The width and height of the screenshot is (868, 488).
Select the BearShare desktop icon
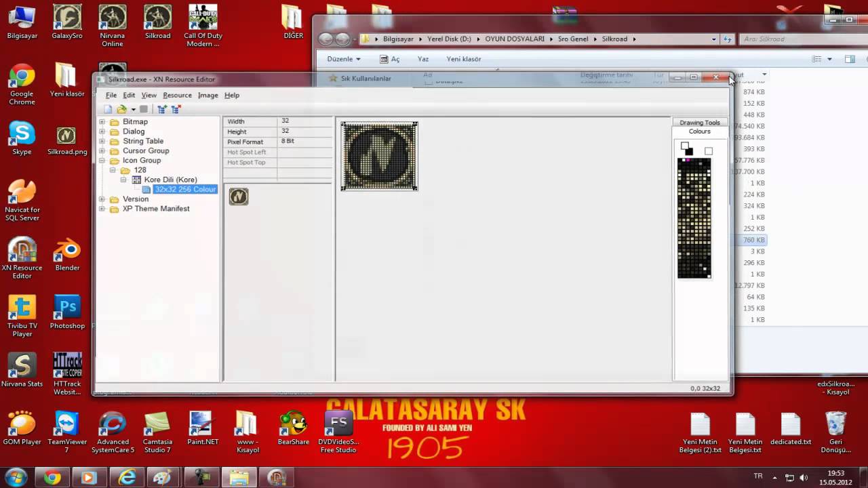tap(294, 428)
